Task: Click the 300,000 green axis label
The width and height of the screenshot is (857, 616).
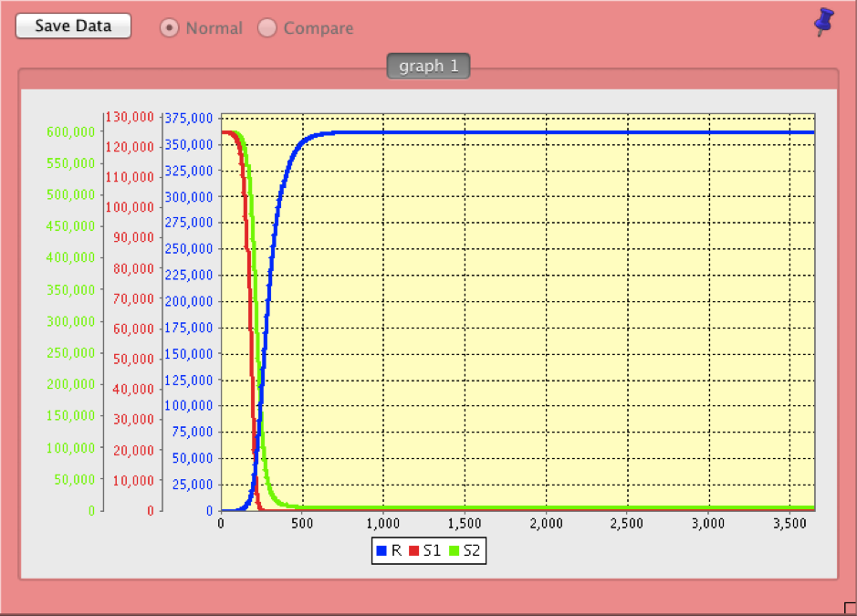Action: (x=70, y=321)
